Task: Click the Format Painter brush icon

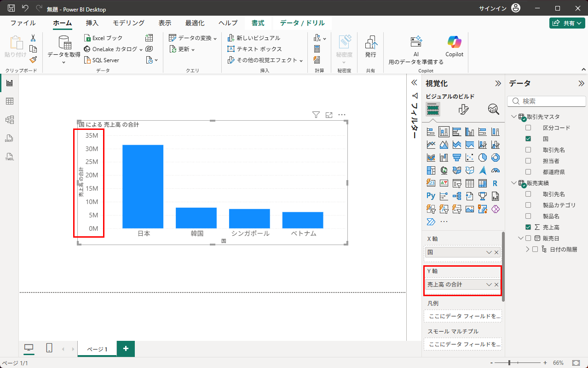Action: tap(33, 59)
